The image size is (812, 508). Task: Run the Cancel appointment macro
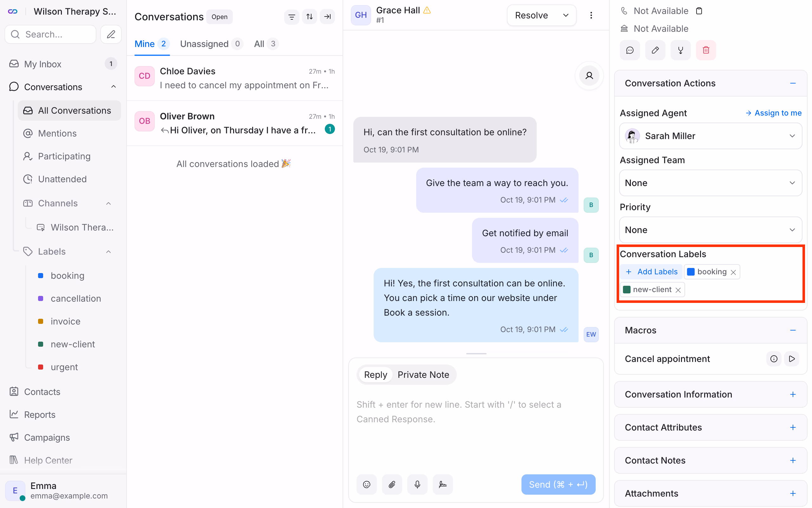coord(791,359)
